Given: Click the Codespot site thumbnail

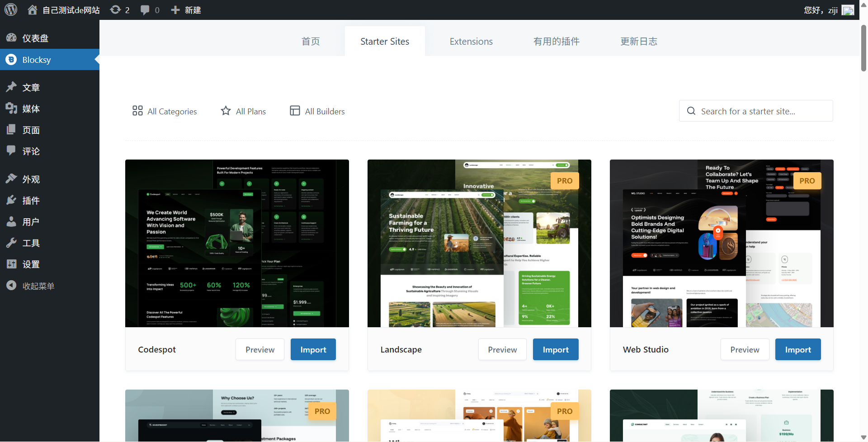Looking at the screenshot, I should (237, 243).
